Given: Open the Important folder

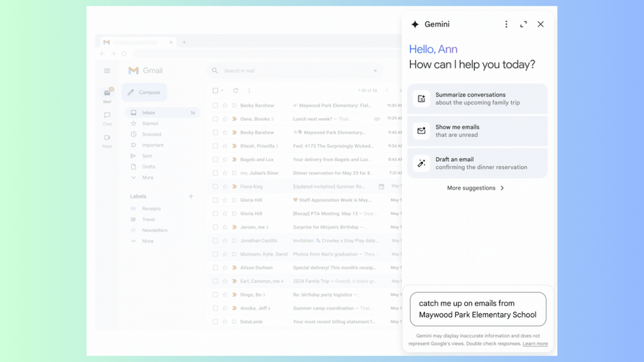Looking at the screenshot, I should point(152,145).
